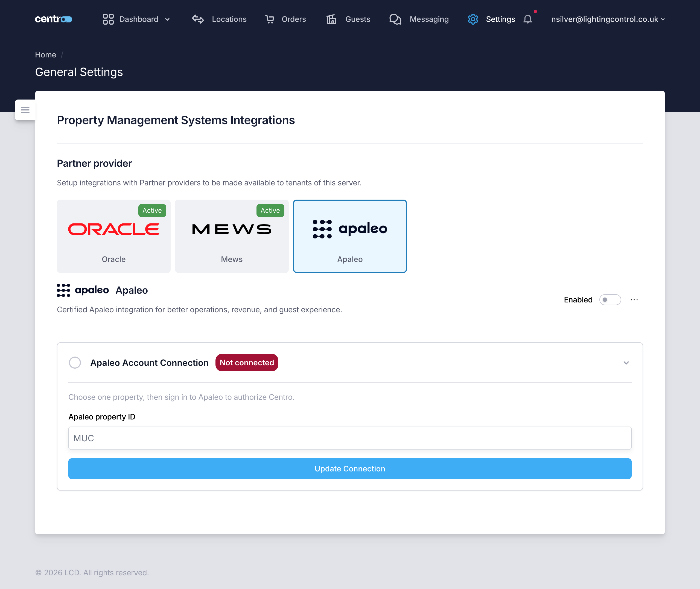
Task: Open the Messaging menu item
Action: pyautogui.click(x=429, y=19)
